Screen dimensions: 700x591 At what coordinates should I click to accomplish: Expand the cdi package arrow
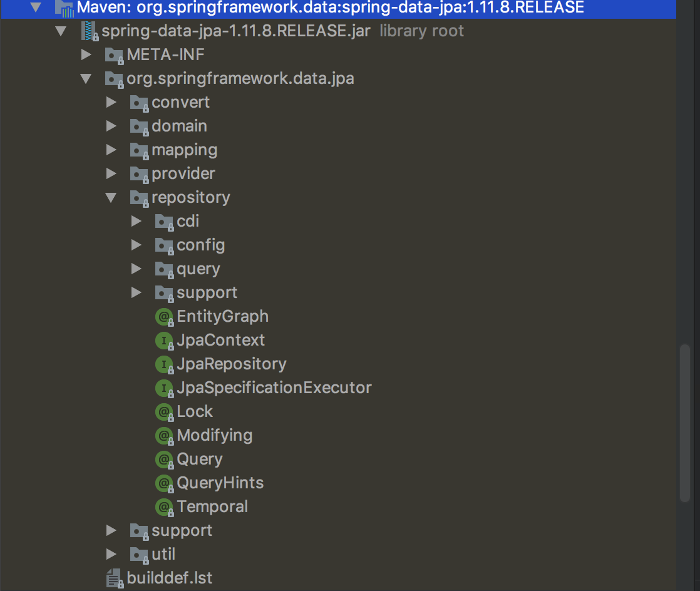pyautogui.click(x=136, y=222)
